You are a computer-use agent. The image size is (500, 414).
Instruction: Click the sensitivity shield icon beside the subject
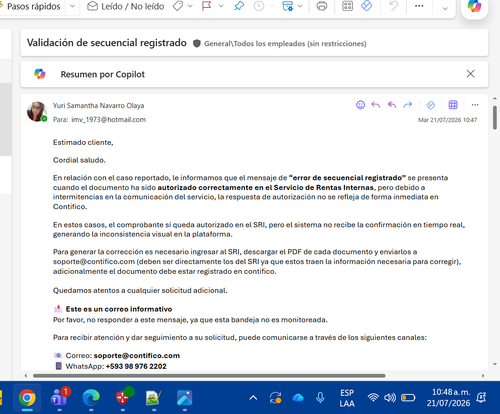(x=197, y=43)
